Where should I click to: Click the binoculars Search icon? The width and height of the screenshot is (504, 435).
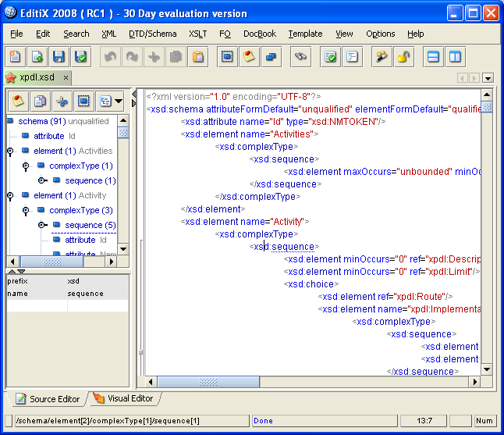pyautogui.click(x=300, y=57)
